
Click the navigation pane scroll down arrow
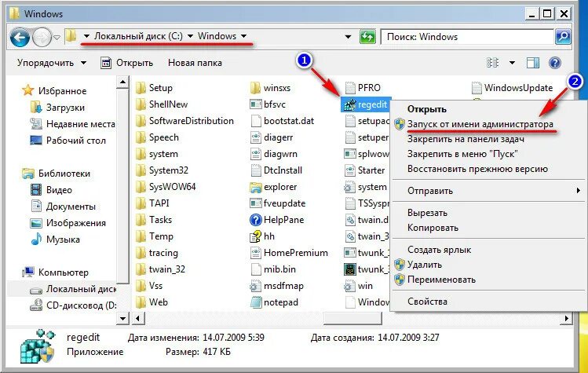(122, 319)
